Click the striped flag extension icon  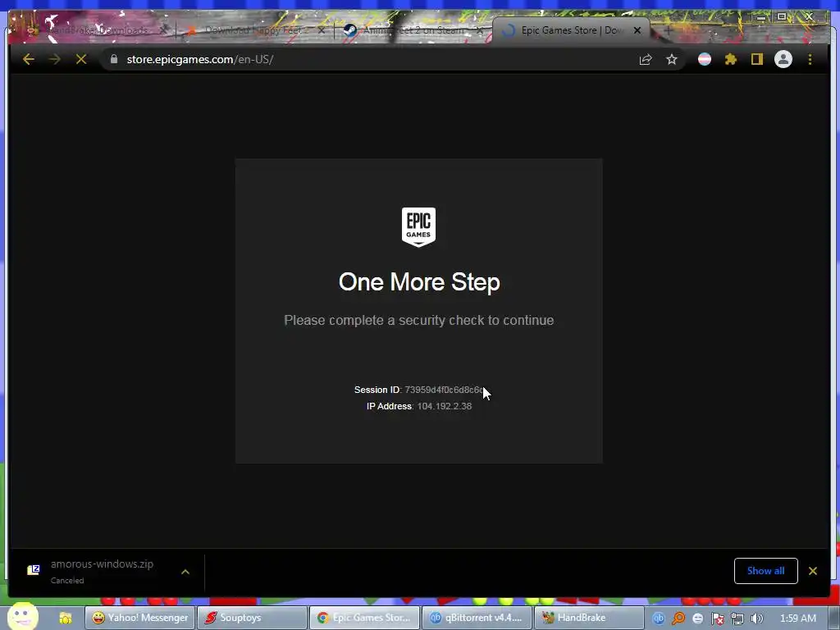(x=705, y=59)
